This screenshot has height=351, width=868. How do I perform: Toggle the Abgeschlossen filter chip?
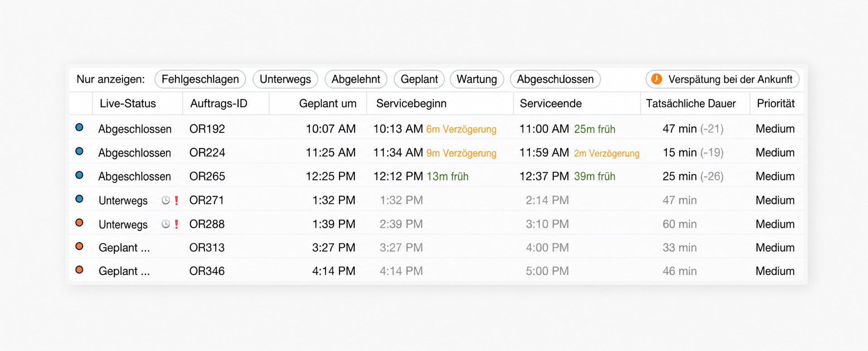556,79
